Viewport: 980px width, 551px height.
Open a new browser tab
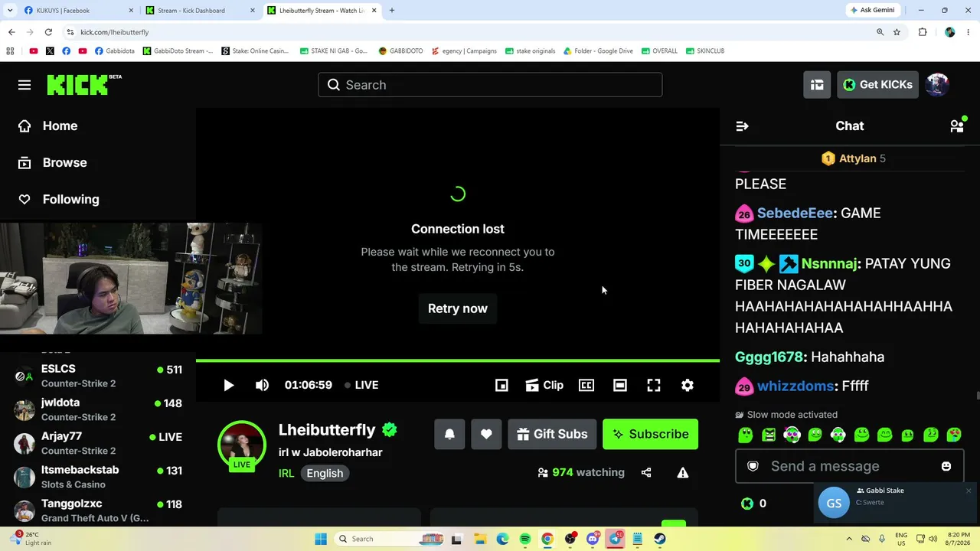392,11
